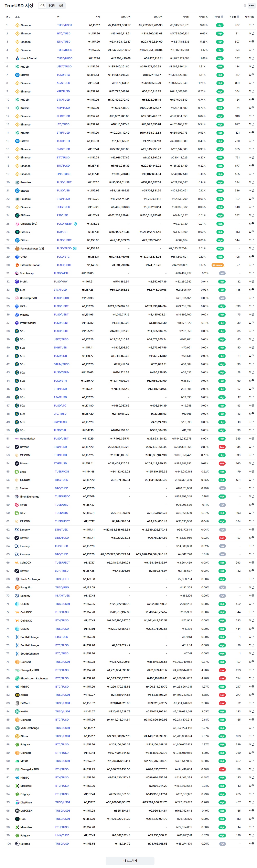The height and width of the screenshot is (868, 257).
Task: Open the GokuMarket exchange name link
Action: coord(28,439)
